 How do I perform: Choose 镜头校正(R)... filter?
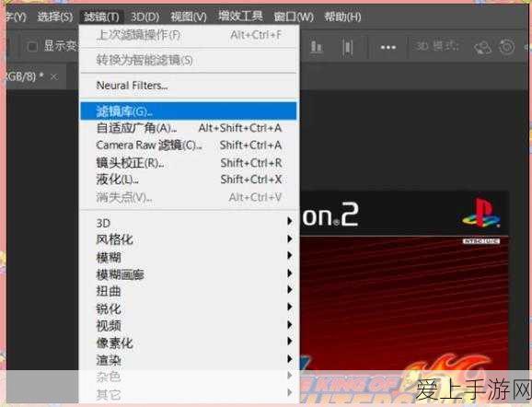click(189, 163)
